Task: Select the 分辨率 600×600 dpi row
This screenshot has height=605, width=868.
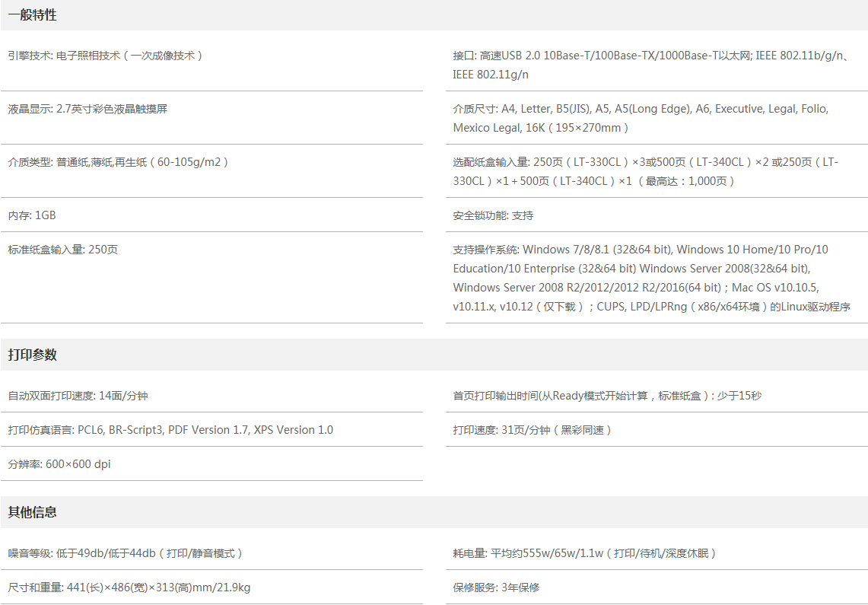Action: [59, 464]
